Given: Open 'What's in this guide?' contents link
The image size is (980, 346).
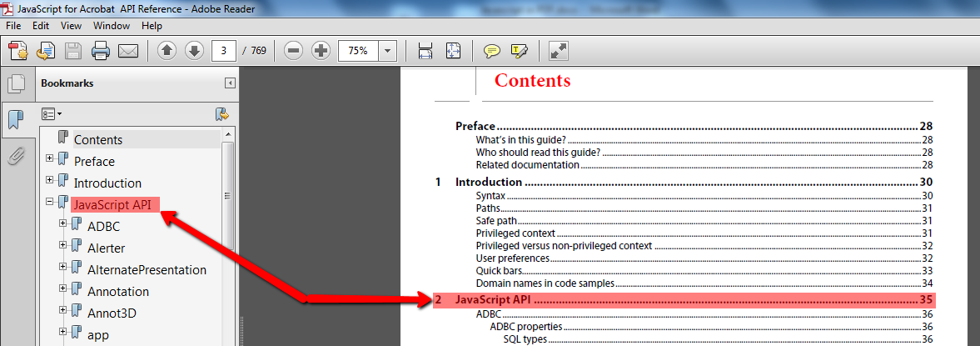Looking at the screenshot, I should point(704,139).
